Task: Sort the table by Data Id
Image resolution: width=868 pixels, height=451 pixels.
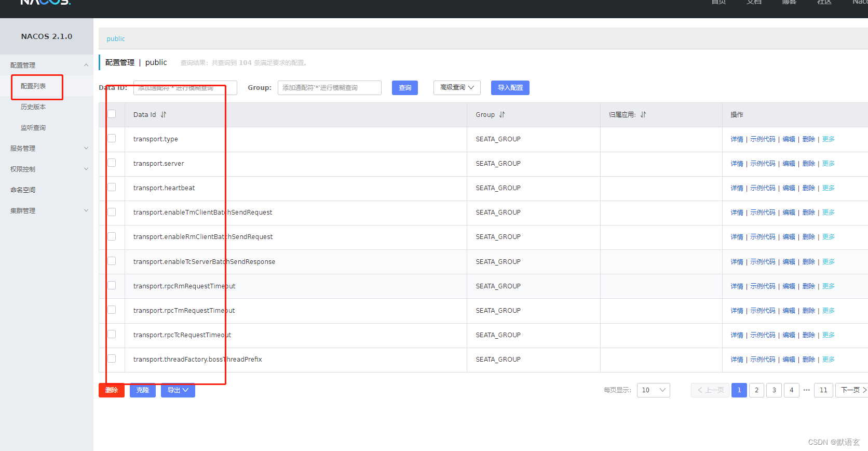Action: coord(164,115)
